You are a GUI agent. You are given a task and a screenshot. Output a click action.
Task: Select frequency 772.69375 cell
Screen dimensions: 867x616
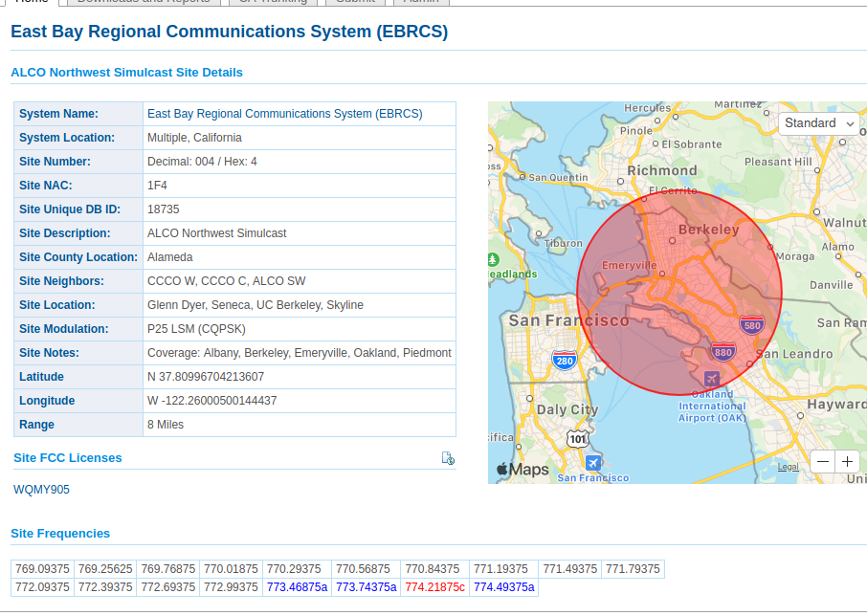coord(168,587)
